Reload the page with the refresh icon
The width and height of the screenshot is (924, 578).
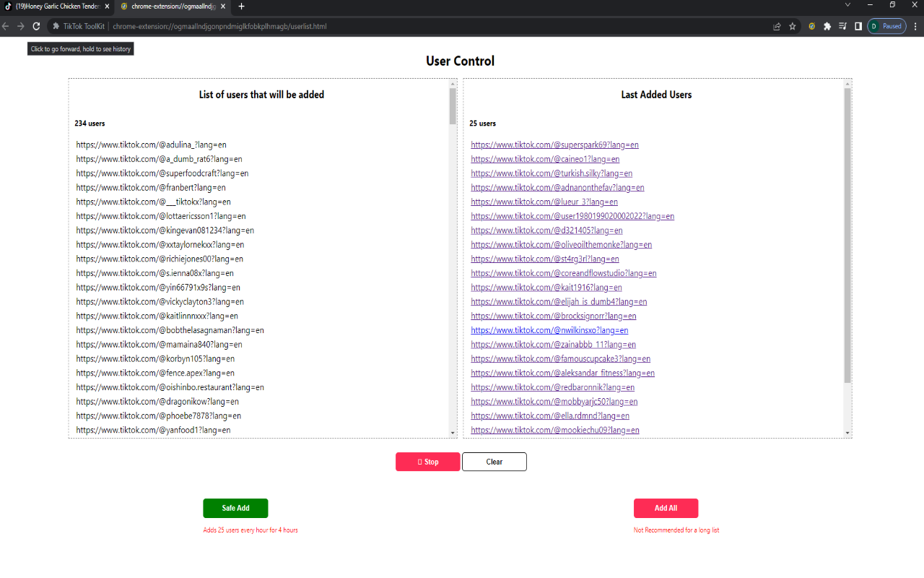click(36, 26)
